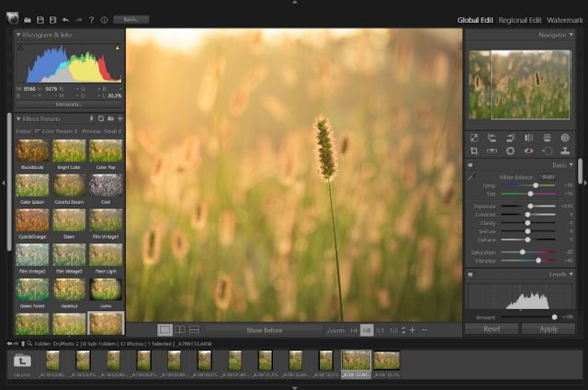Open the Metadata button

[69, 104]
